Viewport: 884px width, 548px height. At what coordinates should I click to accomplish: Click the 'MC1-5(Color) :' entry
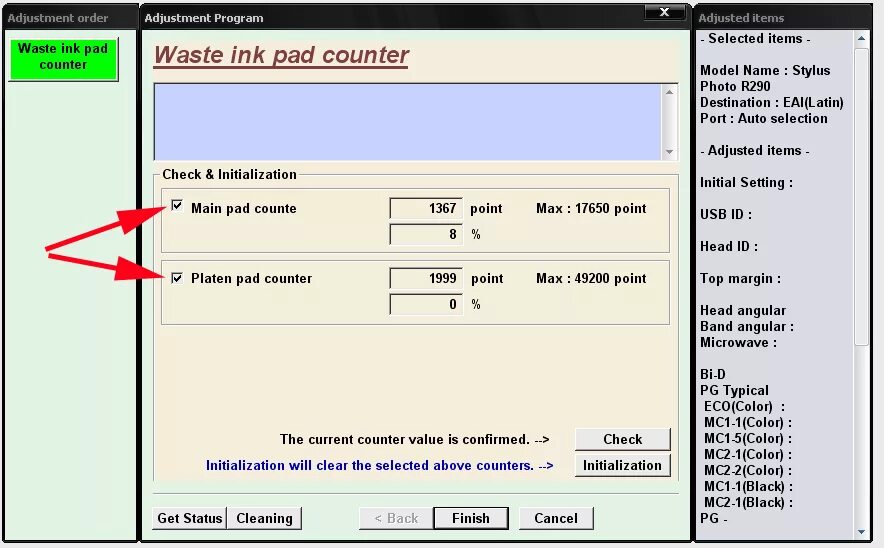click(x=748, y=438)
